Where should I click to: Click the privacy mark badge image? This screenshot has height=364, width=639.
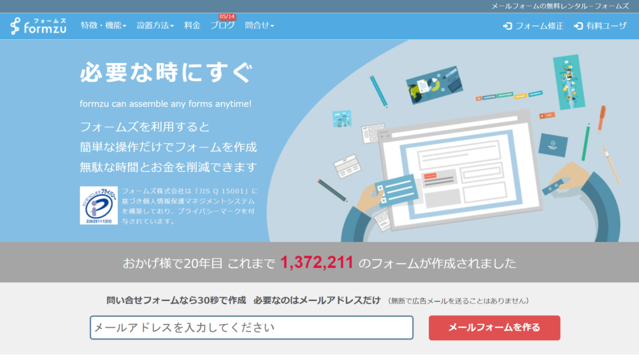coord(99,206)
